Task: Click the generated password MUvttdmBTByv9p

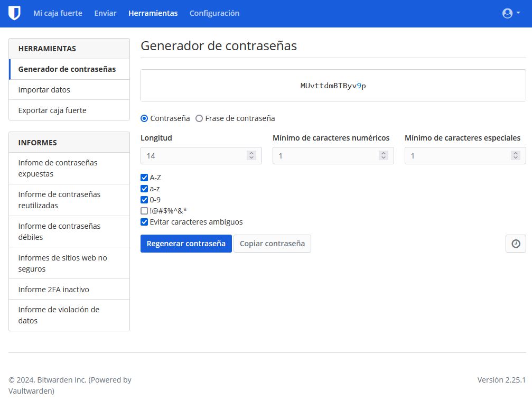Action: click(333, 86)
